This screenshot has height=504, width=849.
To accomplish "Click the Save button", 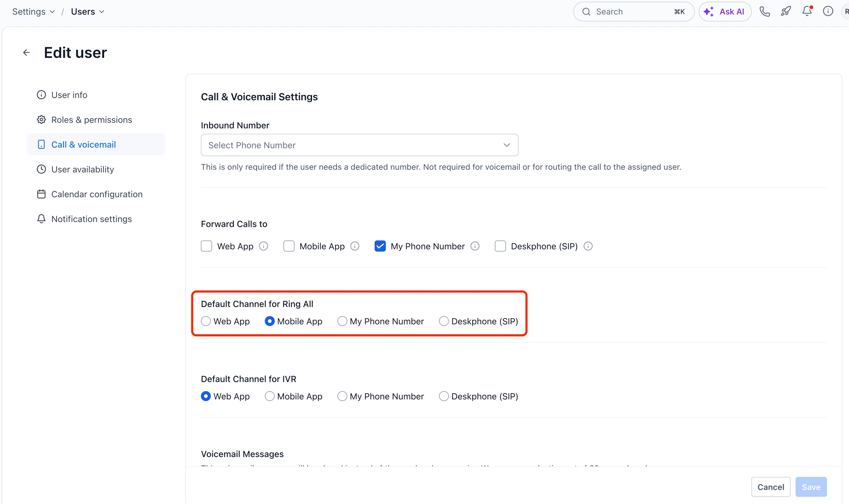I will (x=811, y=487).
